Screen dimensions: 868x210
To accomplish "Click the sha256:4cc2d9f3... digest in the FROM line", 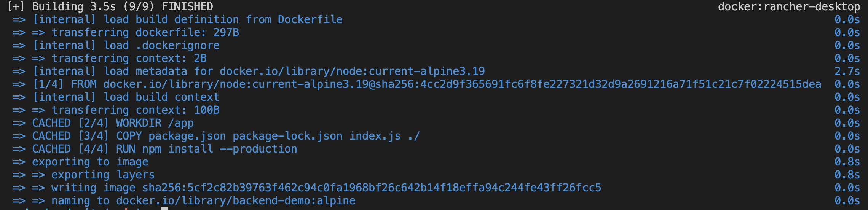I will tap(596, 84).
